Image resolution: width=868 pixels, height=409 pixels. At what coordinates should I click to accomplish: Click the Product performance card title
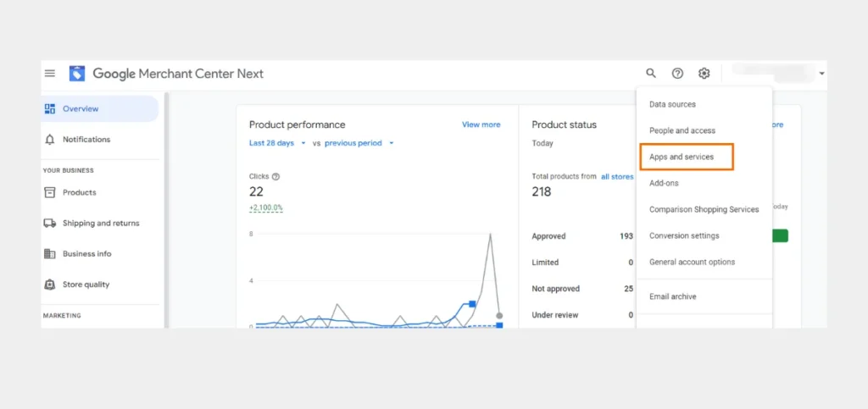(x=298, y=125)
